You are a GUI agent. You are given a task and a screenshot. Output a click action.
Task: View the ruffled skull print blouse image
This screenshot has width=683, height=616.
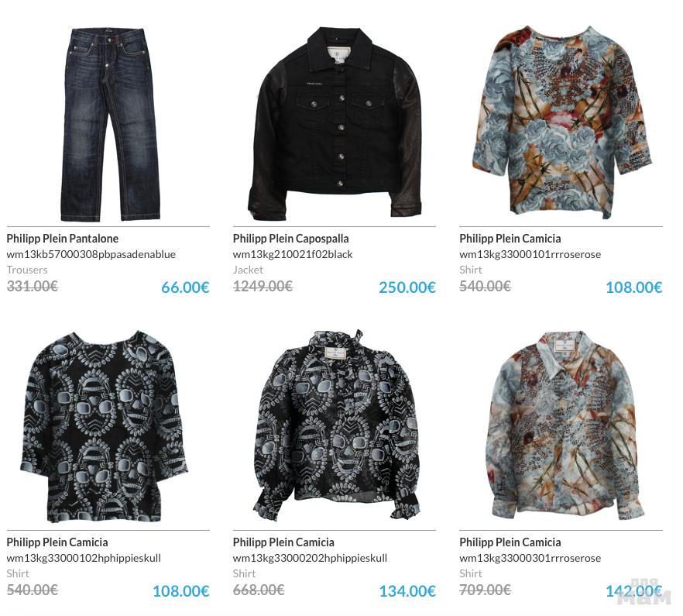coord(336,425)
